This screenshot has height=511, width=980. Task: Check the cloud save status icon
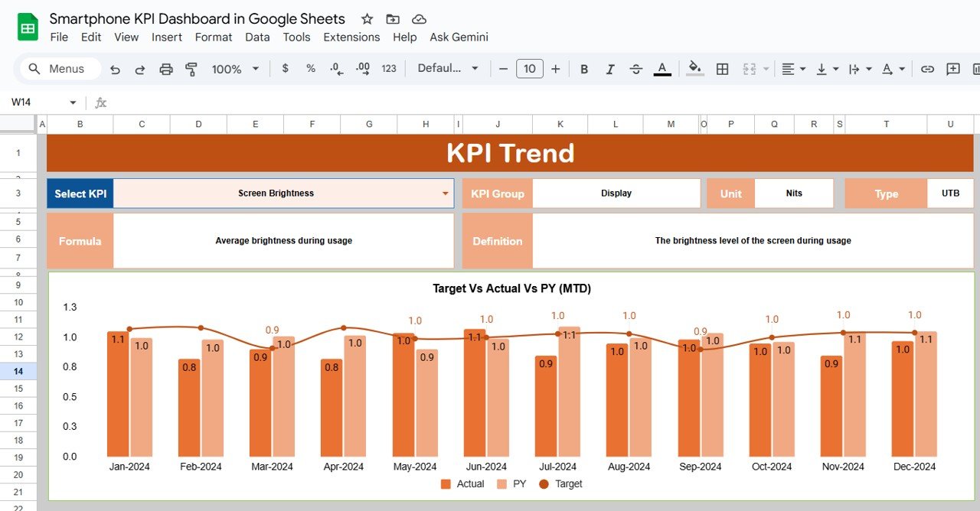point(419,19)
